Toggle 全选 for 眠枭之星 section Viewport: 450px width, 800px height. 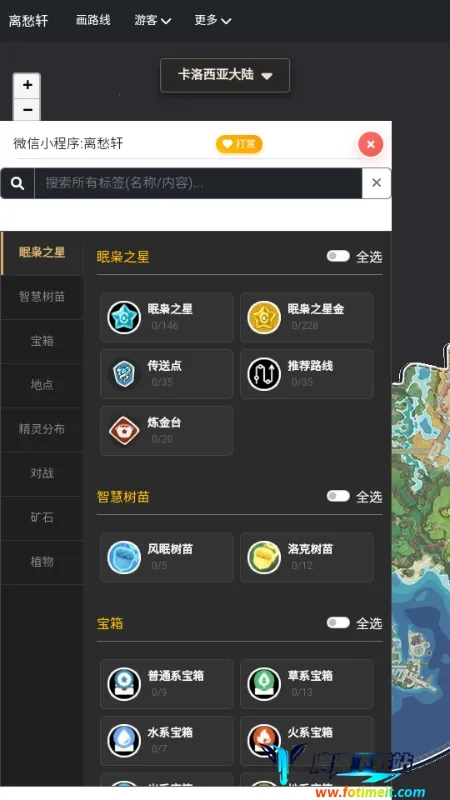(338, 256)
